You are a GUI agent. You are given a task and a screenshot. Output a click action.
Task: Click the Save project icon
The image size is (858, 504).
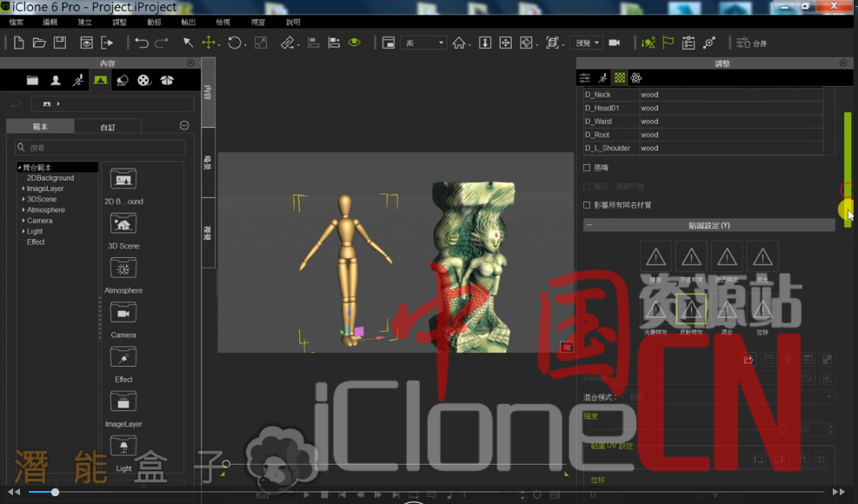60,43
